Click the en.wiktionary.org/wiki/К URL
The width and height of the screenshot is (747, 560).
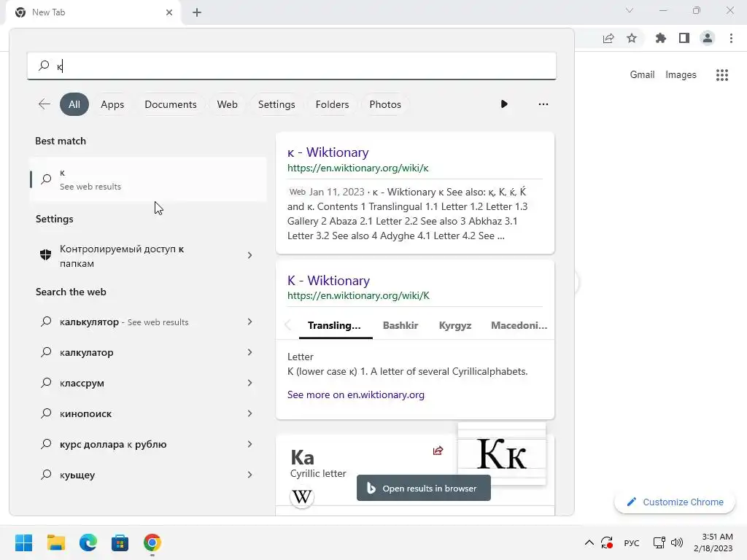pos(358,296)
